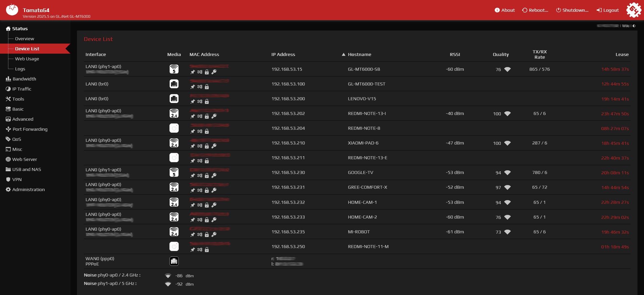Open Web Usage page
The width and height of the screenshot is (644, 295).
point(27,59)
